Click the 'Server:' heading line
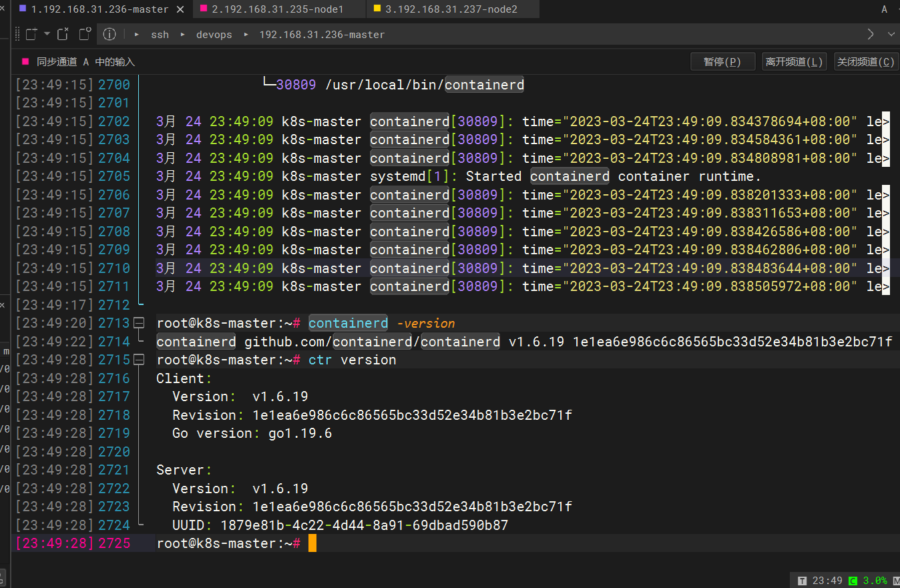 click(x=184, y=470)
